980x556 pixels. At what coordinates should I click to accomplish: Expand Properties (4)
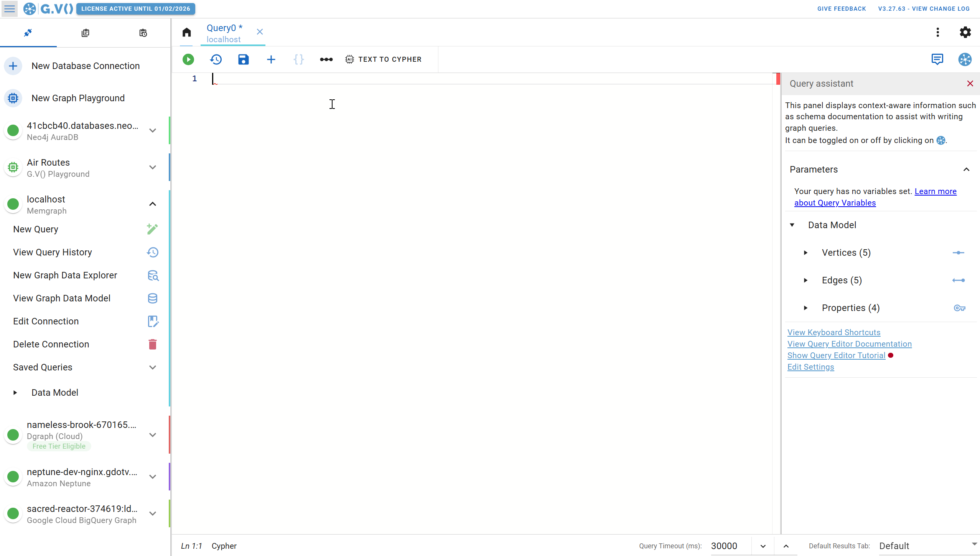(805, 308)
